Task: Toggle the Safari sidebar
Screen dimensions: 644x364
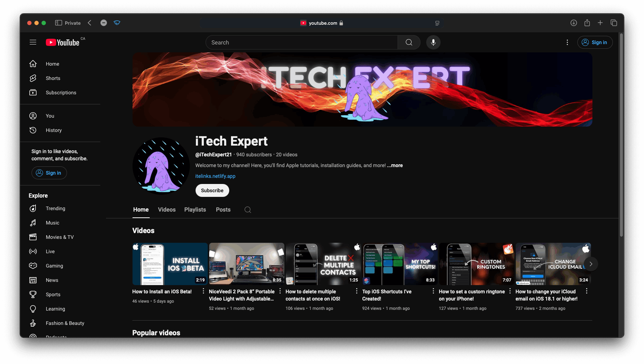Action: pyautogui.click(x=58, y=23)
